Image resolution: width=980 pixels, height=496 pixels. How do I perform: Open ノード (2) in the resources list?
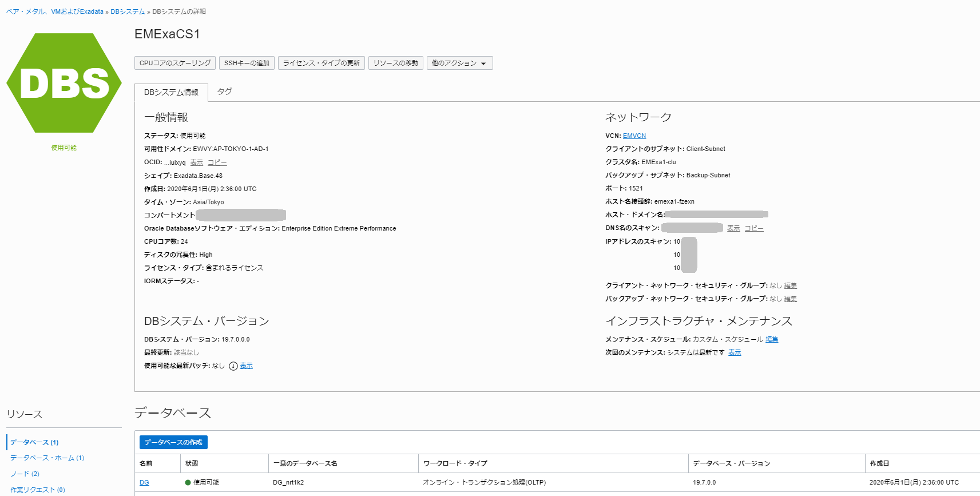pos(25,474)
